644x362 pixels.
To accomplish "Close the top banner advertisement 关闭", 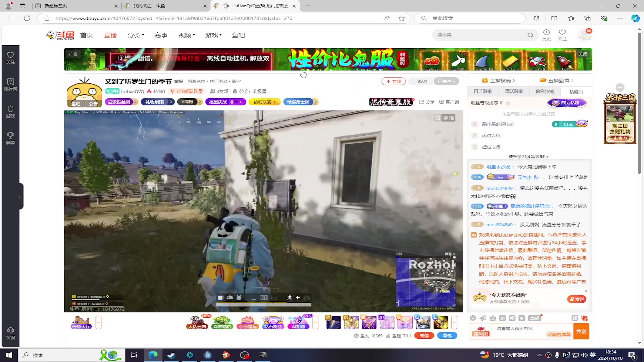I will (583, 54).
